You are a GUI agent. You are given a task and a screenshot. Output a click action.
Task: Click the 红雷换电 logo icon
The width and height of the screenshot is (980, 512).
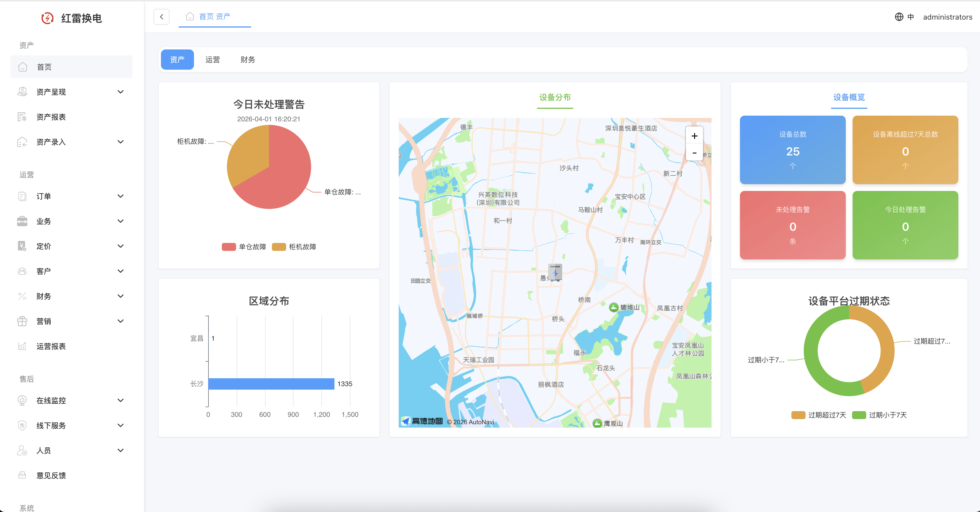pyautogui.click(x=47, y=18)
